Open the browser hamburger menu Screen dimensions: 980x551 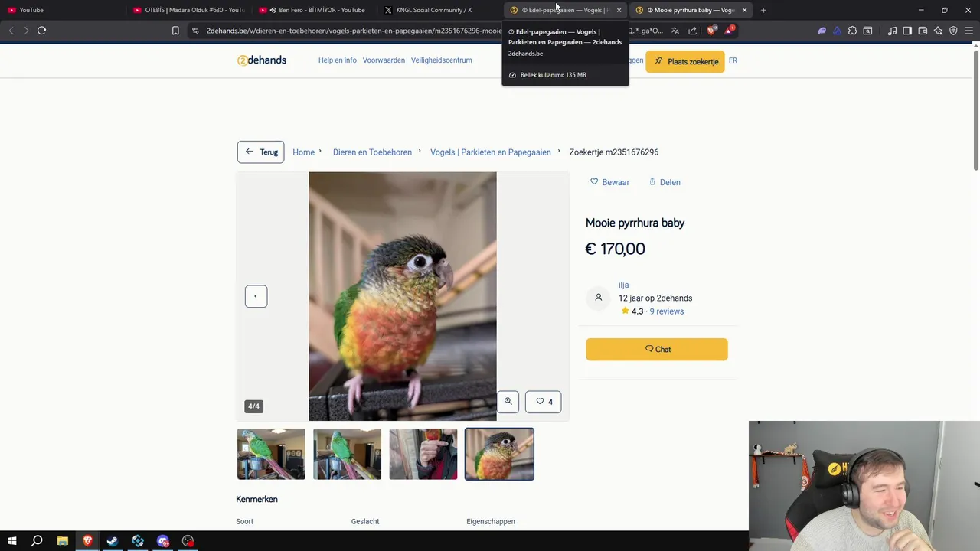[x=969, y=31]
